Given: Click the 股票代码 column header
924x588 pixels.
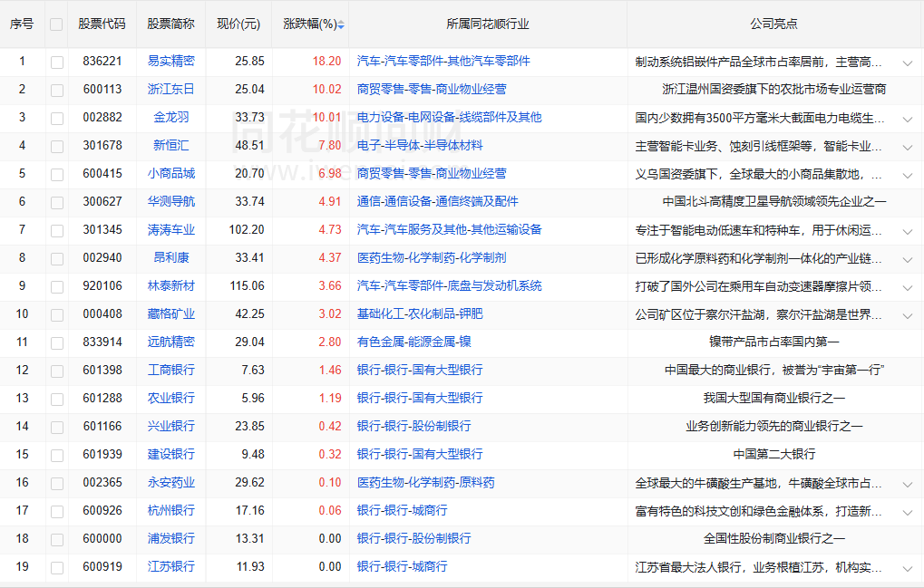Looking at the screenshot, I should 102,24.
